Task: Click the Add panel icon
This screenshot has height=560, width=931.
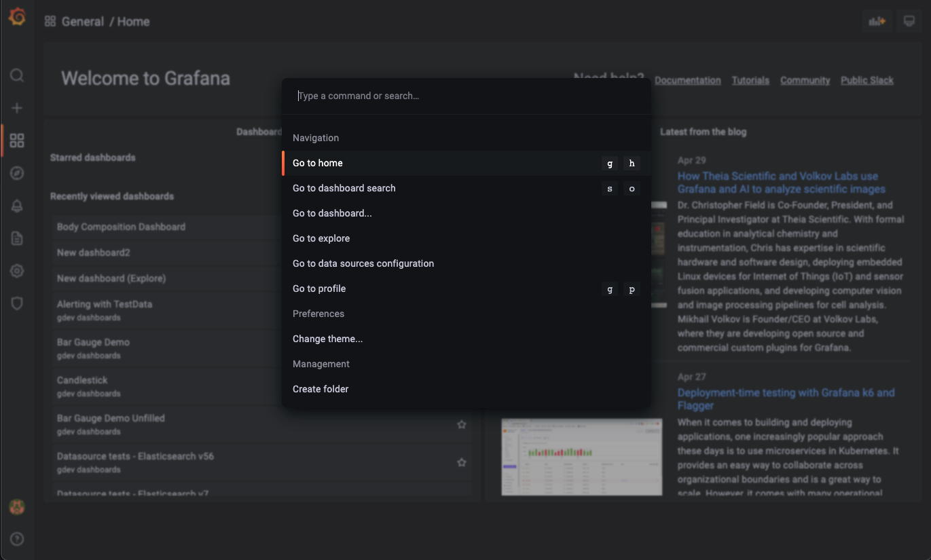Action: (x=877, y=21)
